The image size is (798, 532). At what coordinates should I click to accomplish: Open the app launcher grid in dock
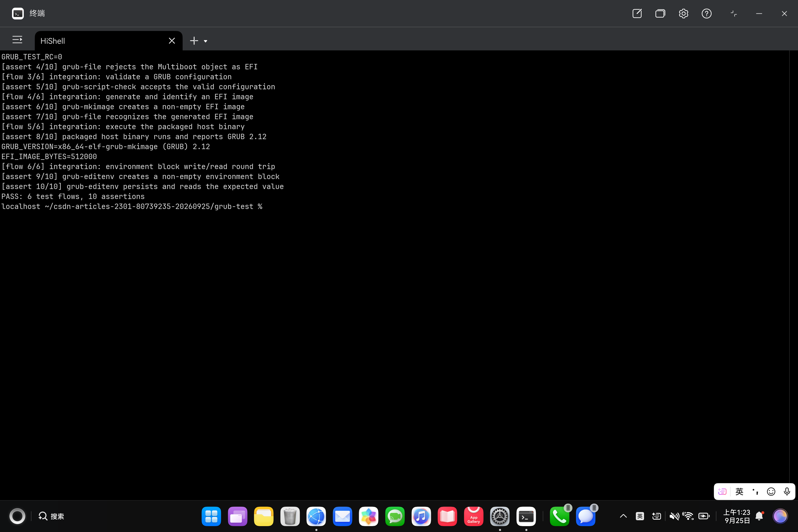click(x=211, y=516)
